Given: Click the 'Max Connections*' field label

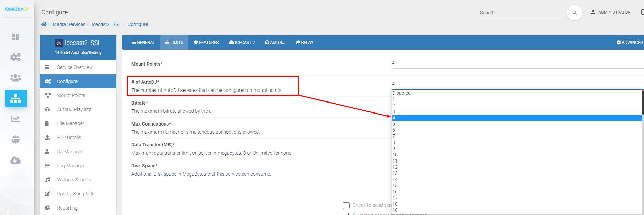Looking at the screenshot, I should coord(151,124).
